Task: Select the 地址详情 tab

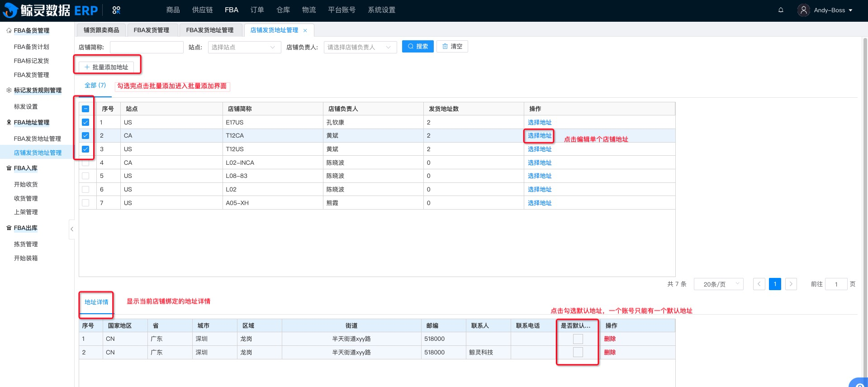Action: click(x=96, y=302)
